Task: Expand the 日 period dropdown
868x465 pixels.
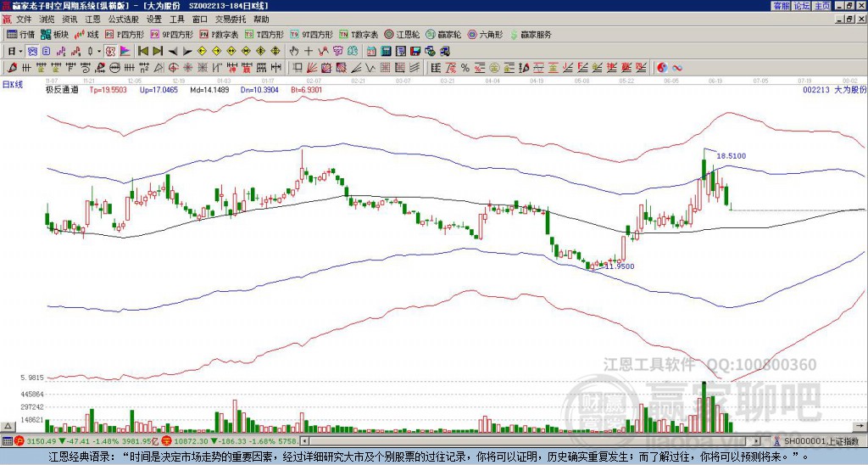Action: [x=20, y=52]
